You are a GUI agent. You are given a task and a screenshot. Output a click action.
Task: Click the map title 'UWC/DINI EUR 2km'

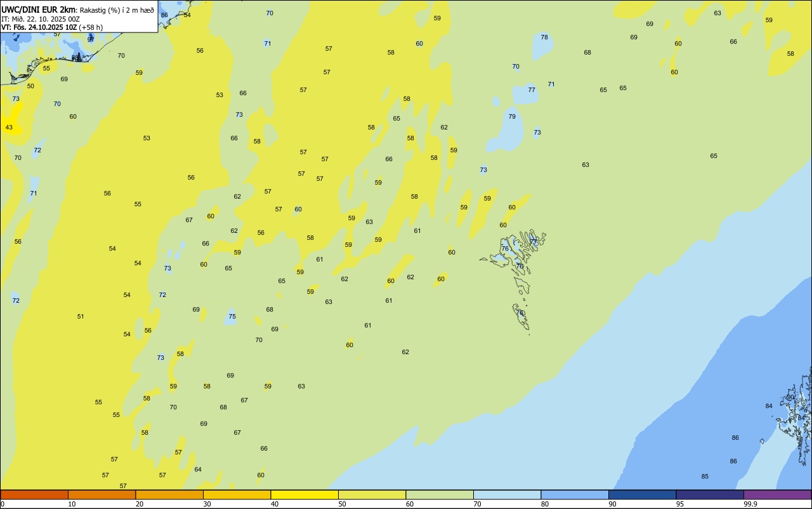point(39,9)
